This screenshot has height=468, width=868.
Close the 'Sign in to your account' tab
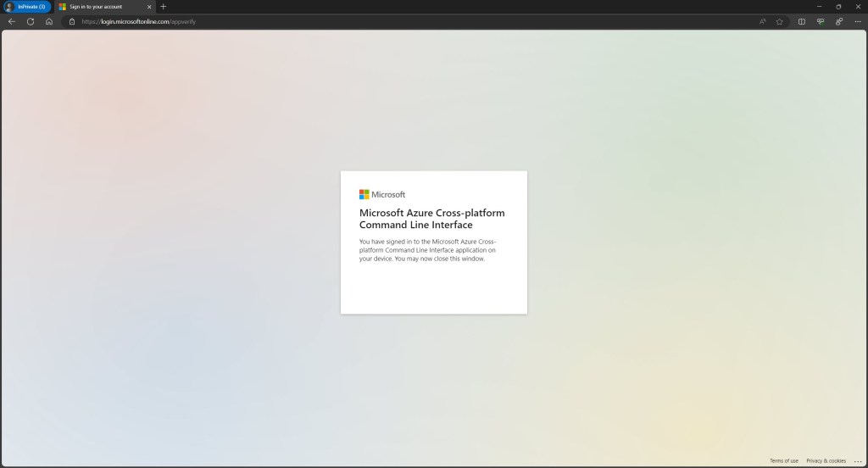[x=149, y=7]
